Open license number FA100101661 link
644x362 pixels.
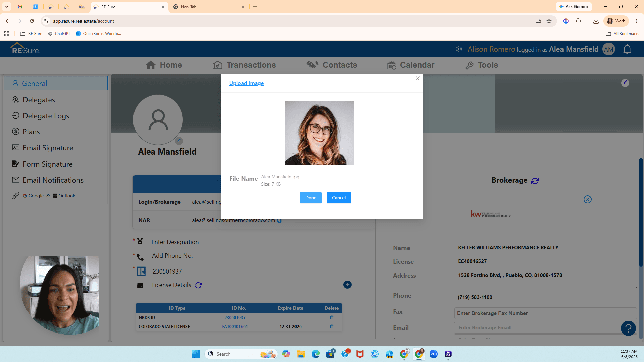click(x=235, y=326)
